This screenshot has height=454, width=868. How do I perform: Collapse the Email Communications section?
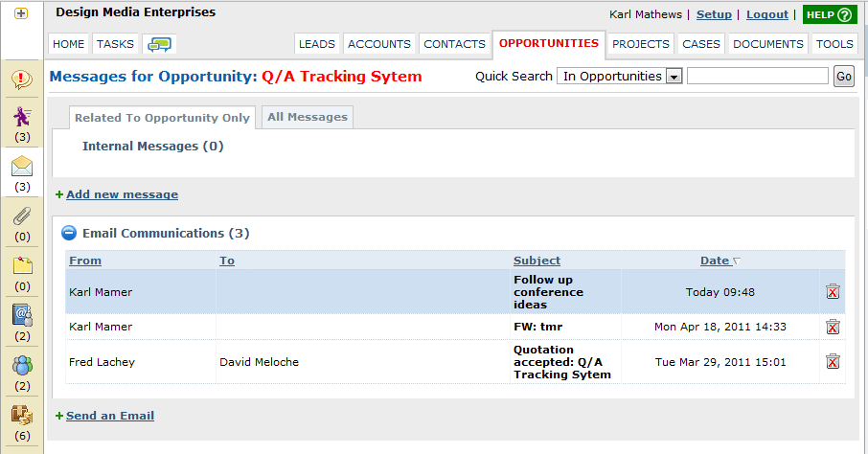69,233
